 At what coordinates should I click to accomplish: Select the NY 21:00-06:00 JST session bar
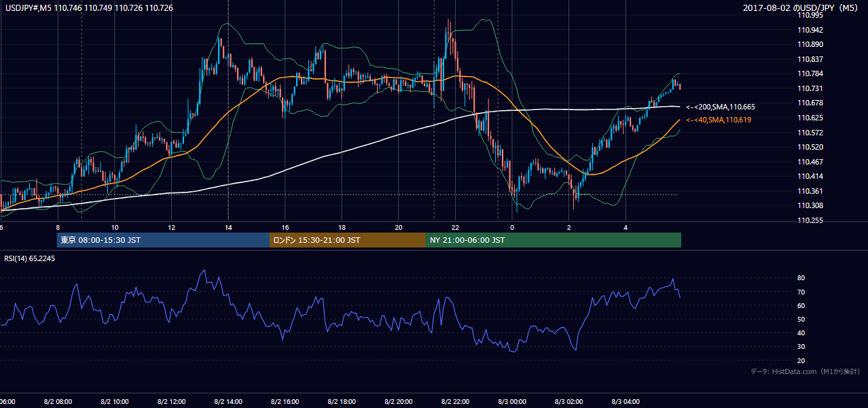554,240
